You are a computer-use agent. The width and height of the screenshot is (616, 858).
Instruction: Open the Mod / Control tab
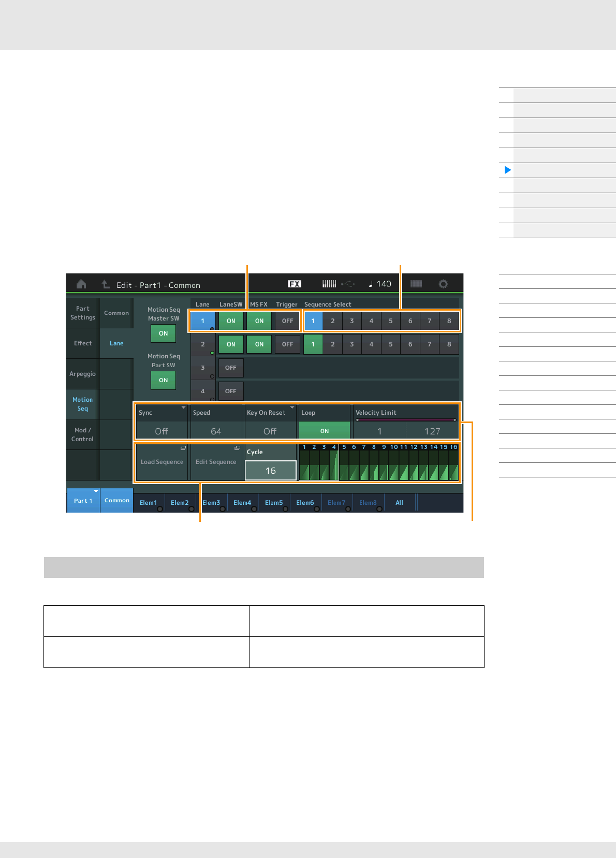pos(83,434)
